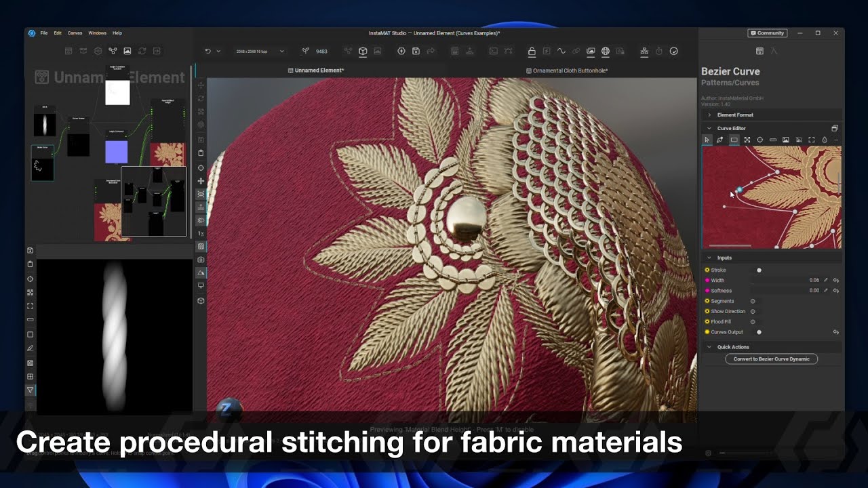The width and height of the screenshot is (868, 488).
Task: Open the Community panel
Action: [x=767, y=33]
